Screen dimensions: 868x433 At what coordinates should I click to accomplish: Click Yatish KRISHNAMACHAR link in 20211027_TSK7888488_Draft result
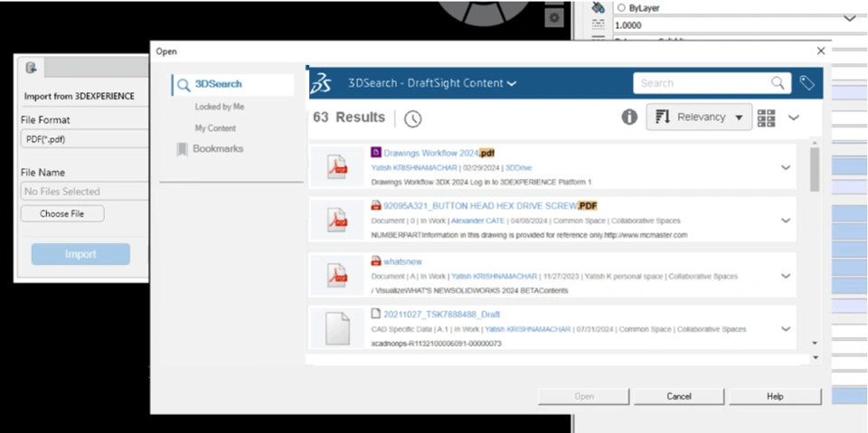tap(527, 329)
